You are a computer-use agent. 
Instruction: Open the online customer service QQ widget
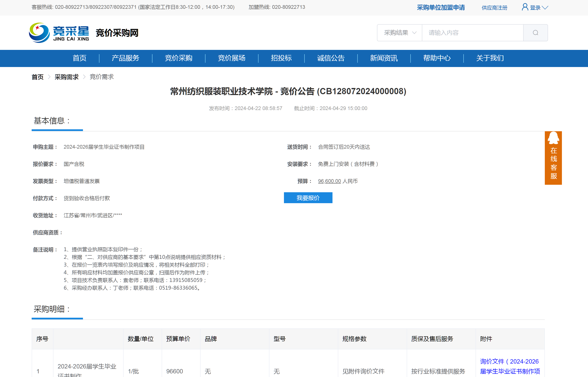click(553, 158)
